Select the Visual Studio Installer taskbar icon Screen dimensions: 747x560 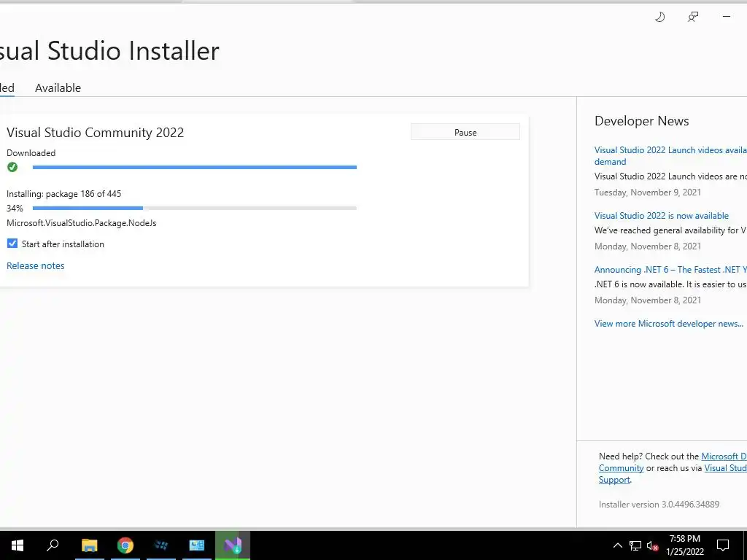pyautogui.click(x=233, y=545)
